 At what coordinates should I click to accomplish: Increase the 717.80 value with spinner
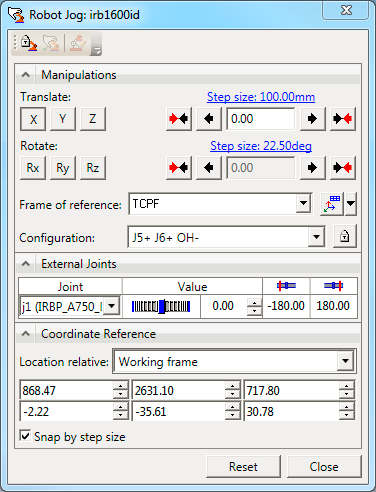347,386
